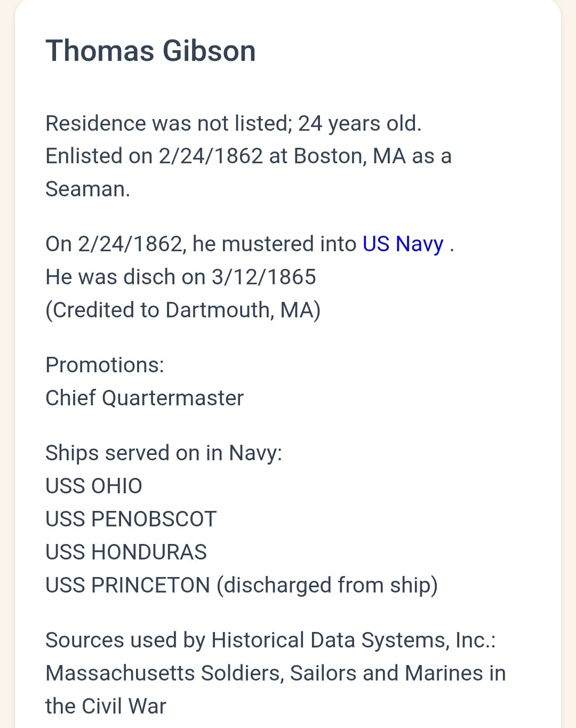Viewport: 576px width, 728px height.
Task: Click 'Sources used by Historical Data Systems' line
Action: [270, 641]
